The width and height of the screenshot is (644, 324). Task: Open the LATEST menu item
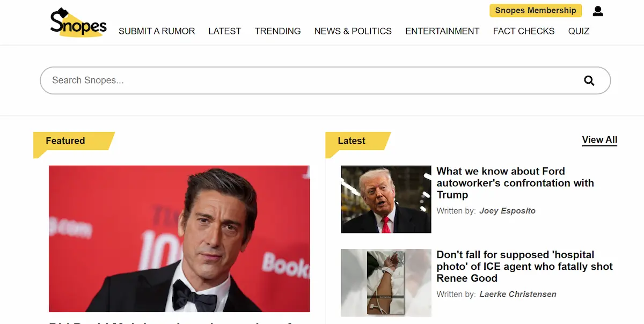coord(225,31)
